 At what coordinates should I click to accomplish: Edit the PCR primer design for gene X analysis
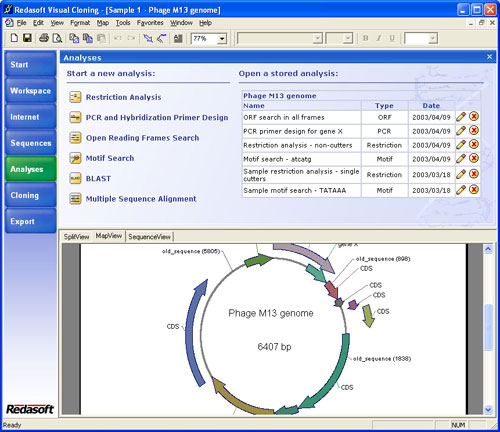pos(461,131)
